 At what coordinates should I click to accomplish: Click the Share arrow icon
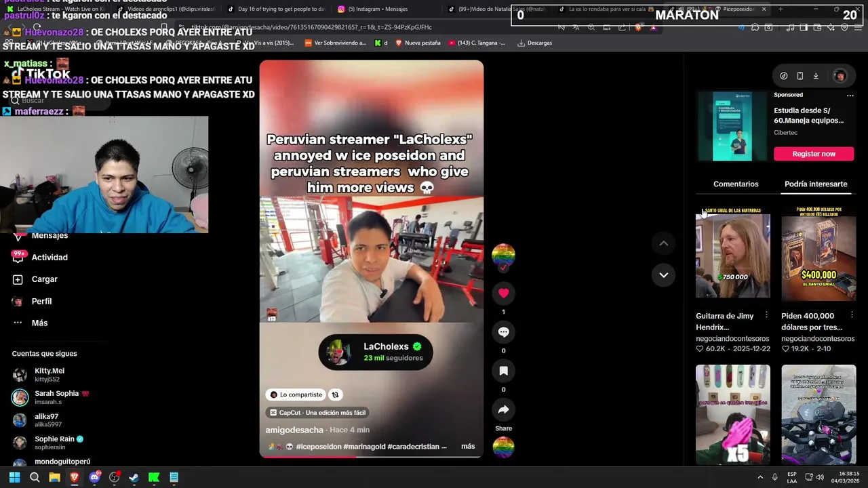pos(503,409)
